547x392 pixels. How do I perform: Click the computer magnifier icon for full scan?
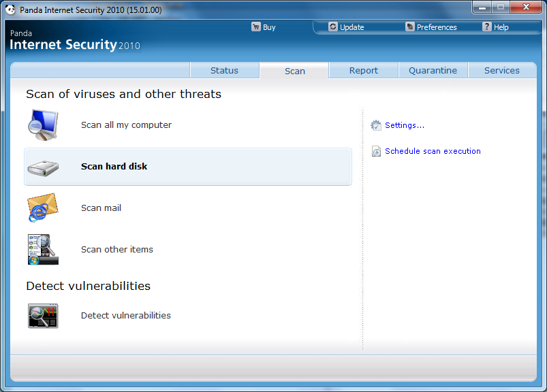point(43,125)
